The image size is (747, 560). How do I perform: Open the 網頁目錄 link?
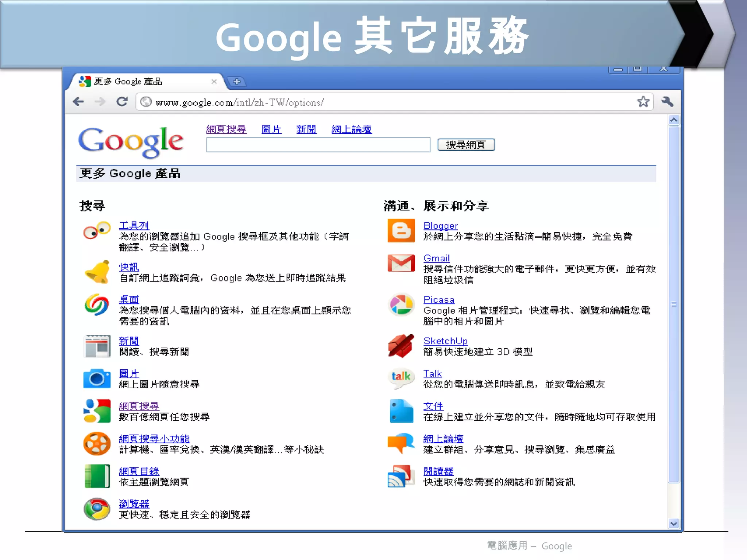coord(139,471)
